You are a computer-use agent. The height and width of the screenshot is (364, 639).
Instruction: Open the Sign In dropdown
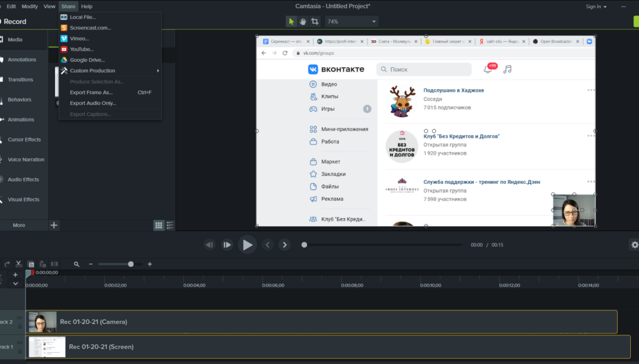coord(596,6)
